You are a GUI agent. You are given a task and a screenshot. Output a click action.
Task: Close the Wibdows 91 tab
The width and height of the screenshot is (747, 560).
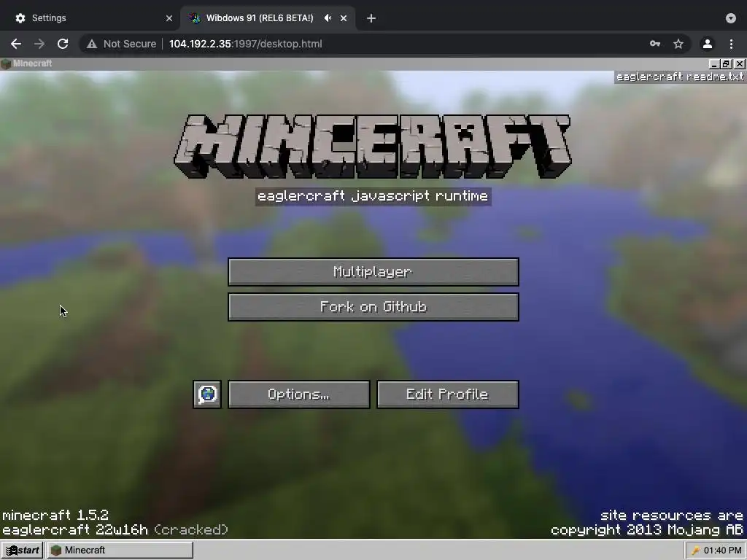tap(344, 18)
